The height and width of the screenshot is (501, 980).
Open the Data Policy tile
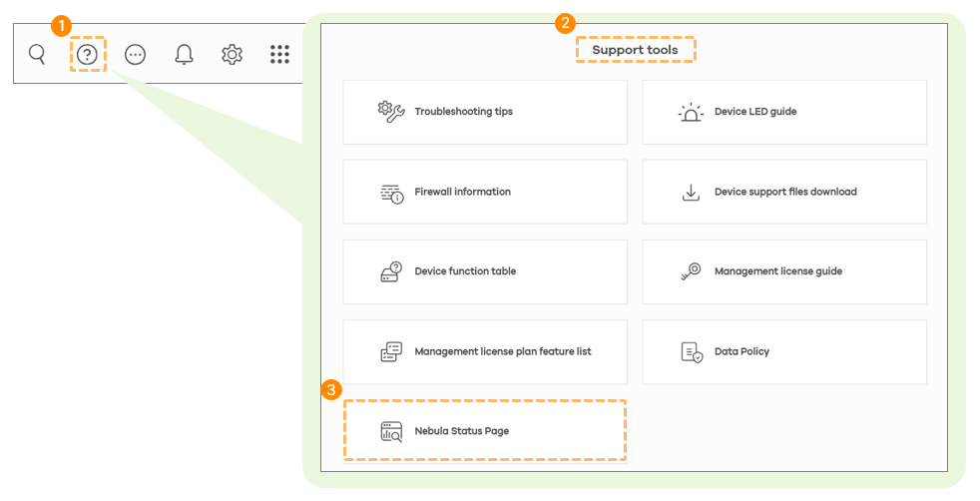click(x=784, y=351)
